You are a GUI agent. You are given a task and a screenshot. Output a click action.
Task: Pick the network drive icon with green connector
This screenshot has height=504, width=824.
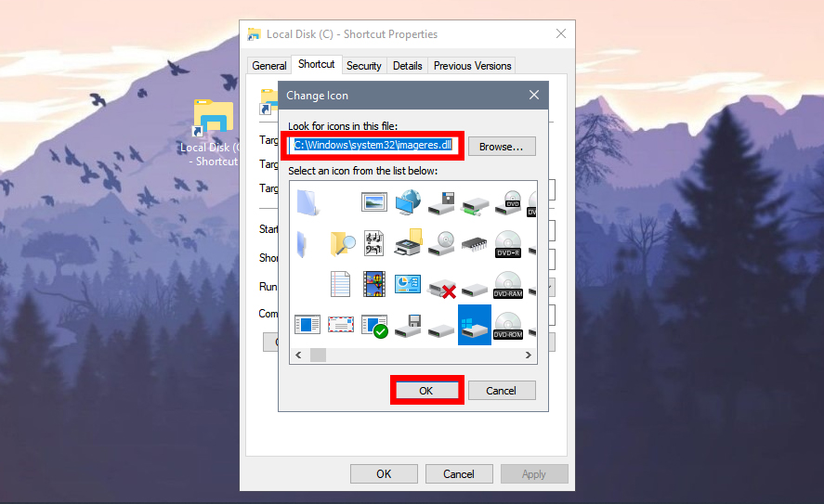475,206
